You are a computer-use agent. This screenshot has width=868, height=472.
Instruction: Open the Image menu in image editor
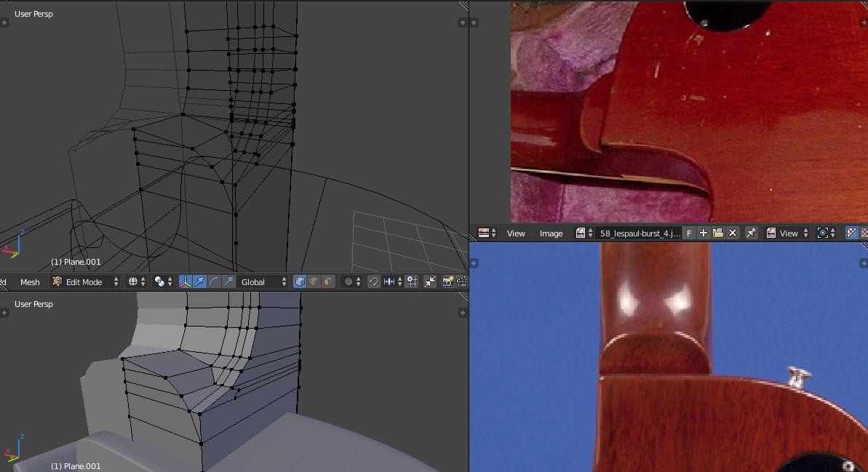[x=551, y=233]
